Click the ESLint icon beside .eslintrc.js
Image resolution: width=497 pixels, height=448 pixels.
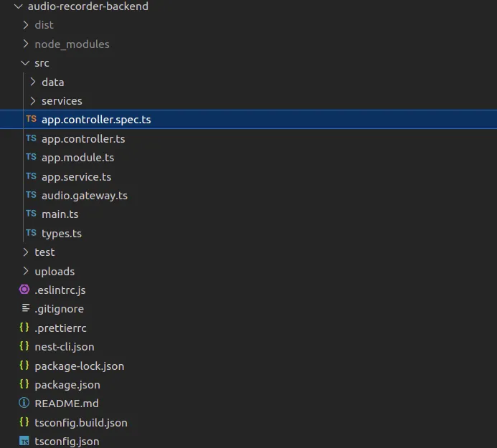(x=24, y=290)
